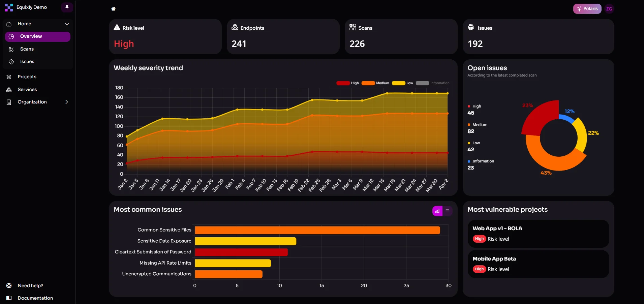Viewport: 644px width, 304px height.
Task: Click the home breadcrumb icon above Risk level
Action: pos(113,9)
